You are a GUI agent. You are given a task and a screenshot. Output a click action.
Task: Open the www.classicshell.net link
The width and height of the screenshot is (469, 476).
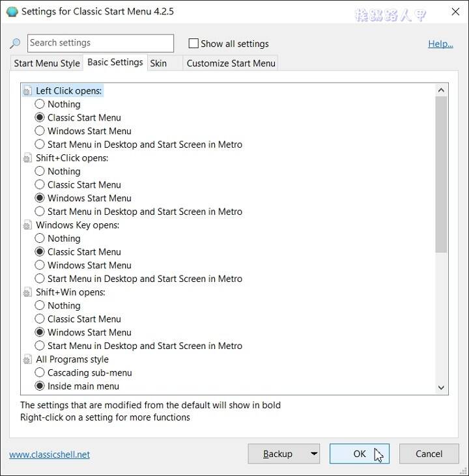pos(50,455)
